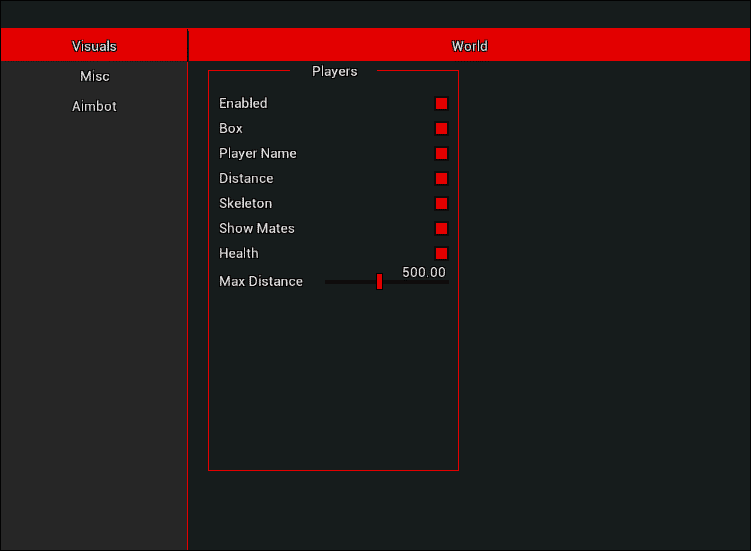Image resolution: width=751 pixels, height=551 pixels.
Task: Select the Aimbot sidebar entry
Action: click(x=94, y=106)
